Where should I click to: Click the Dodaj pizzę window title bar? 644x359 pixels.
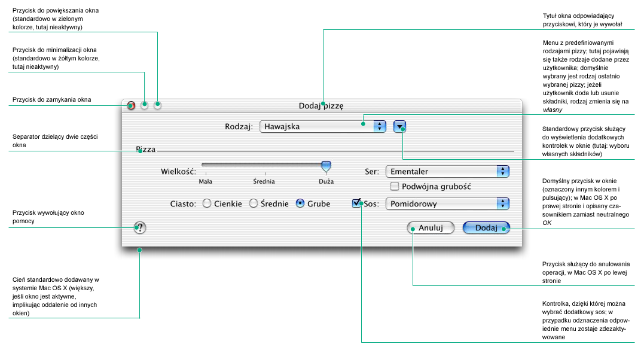[321, 104]
